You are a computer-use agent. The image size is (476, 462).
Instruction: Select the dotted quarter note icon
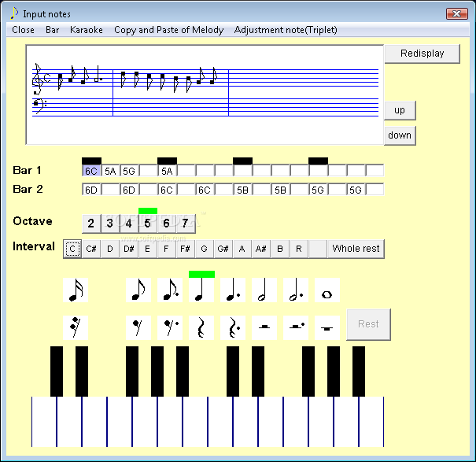[233, 290]
